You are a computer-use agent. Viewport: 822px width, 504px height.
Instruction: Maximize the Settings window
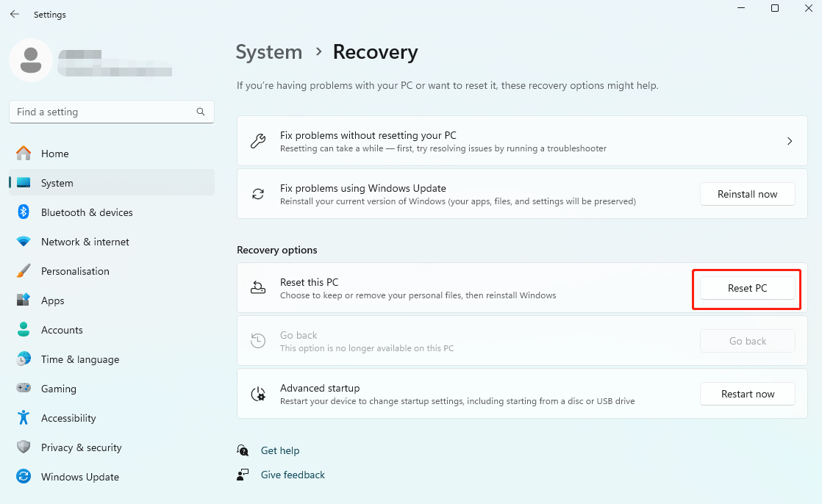[775, 8]
